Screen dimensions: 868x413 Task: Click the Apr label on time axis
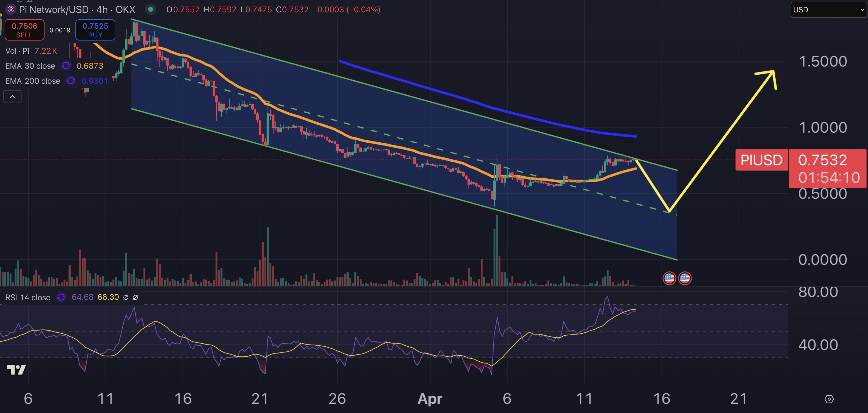coord(430,399)
